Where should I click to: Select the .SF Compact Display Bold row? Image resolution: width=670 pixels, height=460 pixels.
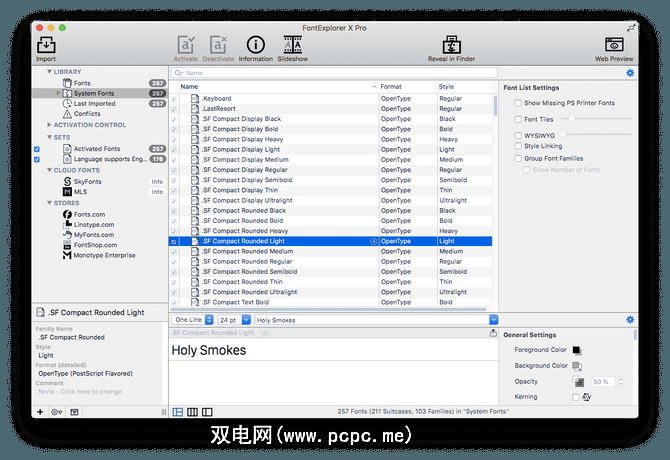tap(331, 129)
